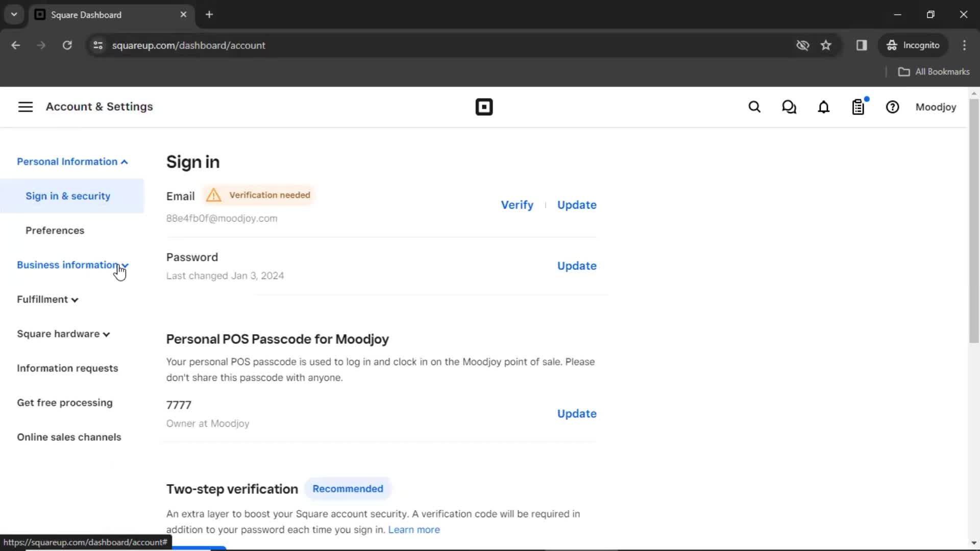Click the Moodjoy account avatar

tap(936, 107)
